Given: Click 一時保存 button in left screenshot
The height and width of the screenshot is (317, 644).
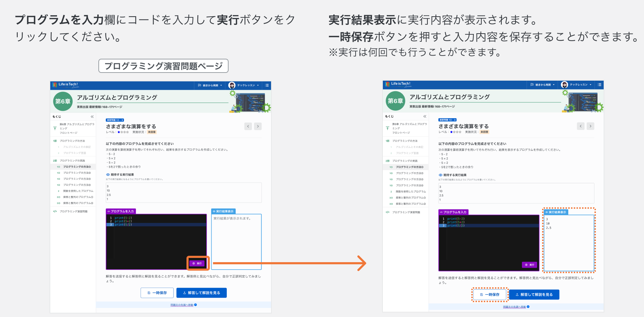Looking at the screenshot, I should (157, 293).
